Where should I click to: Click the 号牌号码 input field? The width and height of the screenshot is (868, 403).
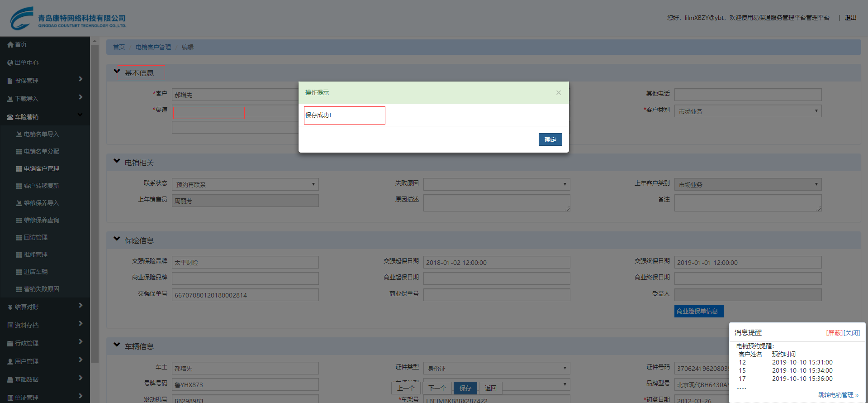[245, 384]
